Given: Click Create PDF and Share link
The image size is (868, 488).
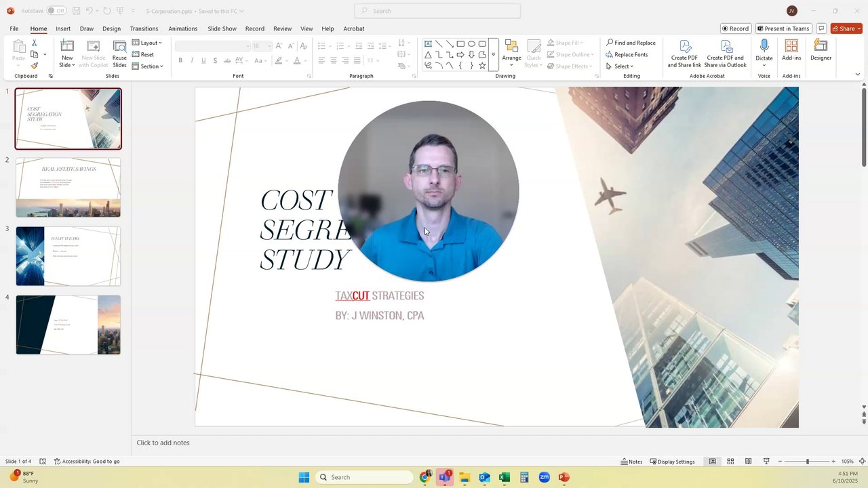Looking at the screenshot, I should (684, 54).
